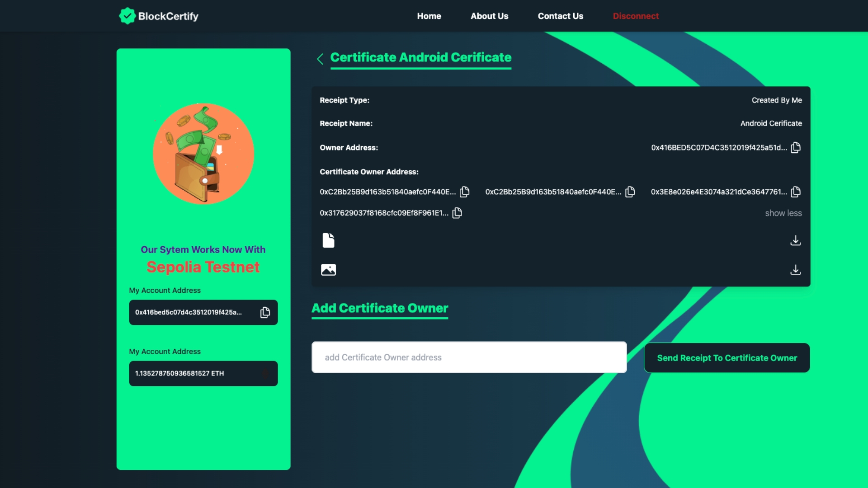Click the Android Cerificate receipt name value
This screenshot has width=868, height=488.
[x=771, y=123]
